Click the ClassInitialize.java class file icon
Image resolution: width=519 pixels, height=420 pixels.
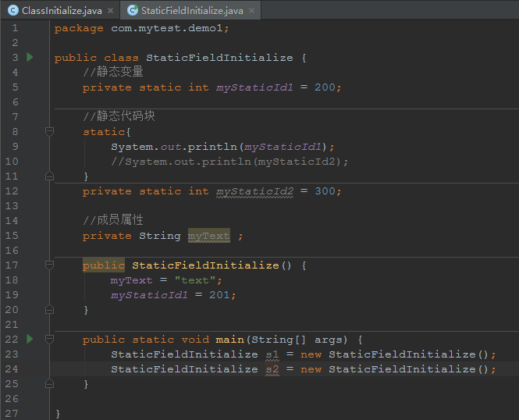[13, 10]
